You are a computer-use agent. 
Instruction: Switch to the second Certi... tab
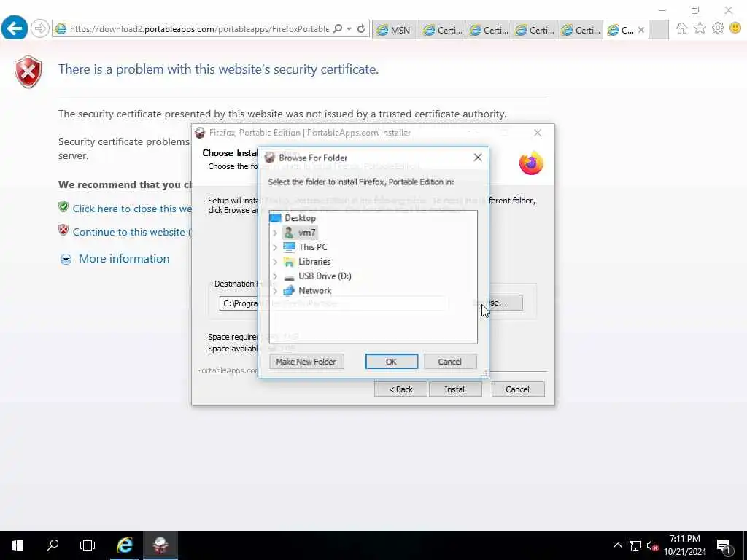(488, 30)
